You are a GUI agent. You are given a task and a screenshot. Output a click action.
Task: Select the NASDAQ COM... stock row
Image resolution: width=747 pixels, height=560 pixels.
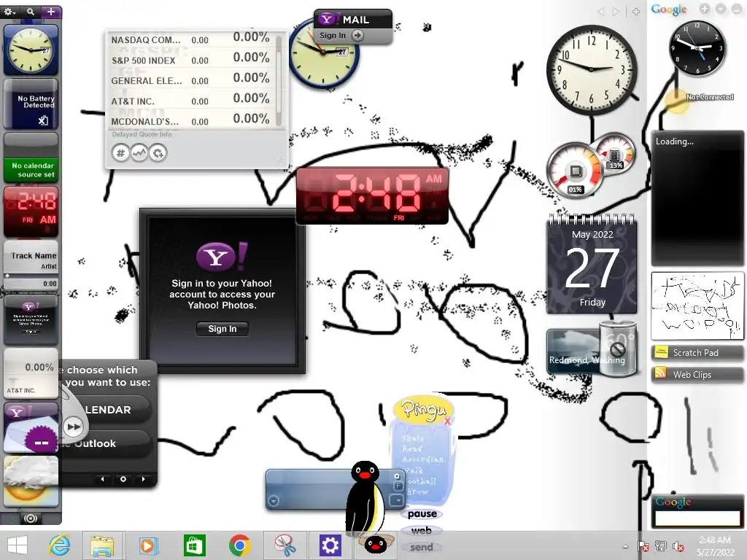(x=190, y=39)
